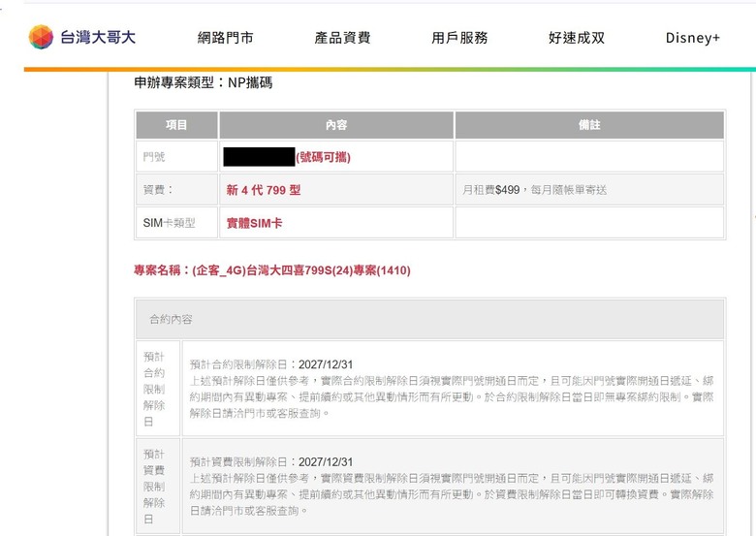Viewport: 756px width, 536px height.
Task: Click the 實體SIM卡 value
Action: click(254, 223)
